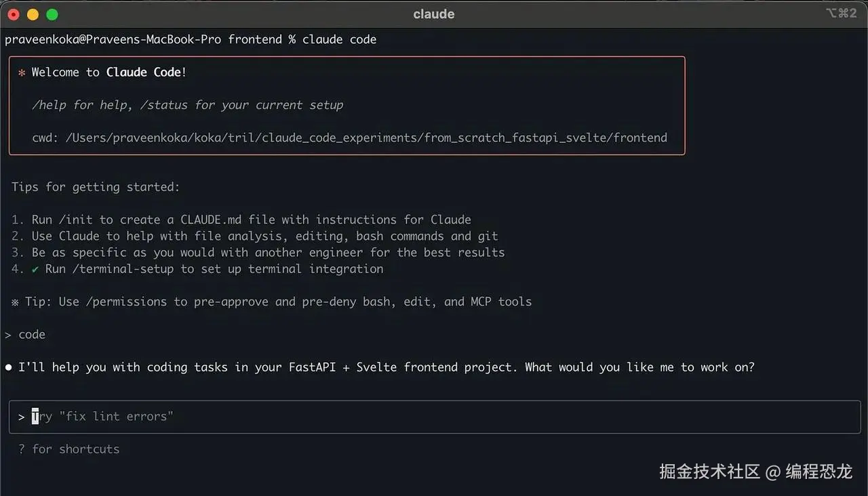Image resolution: width=868 pixels, height=496 pixels.
Task: Click the > chevron inside the prompt box
Action: coord(22,417)
